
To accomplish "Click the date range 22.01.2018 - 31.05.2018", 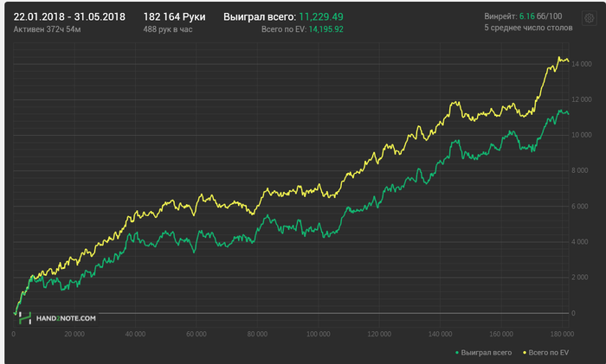I will (x=69, y=17).
